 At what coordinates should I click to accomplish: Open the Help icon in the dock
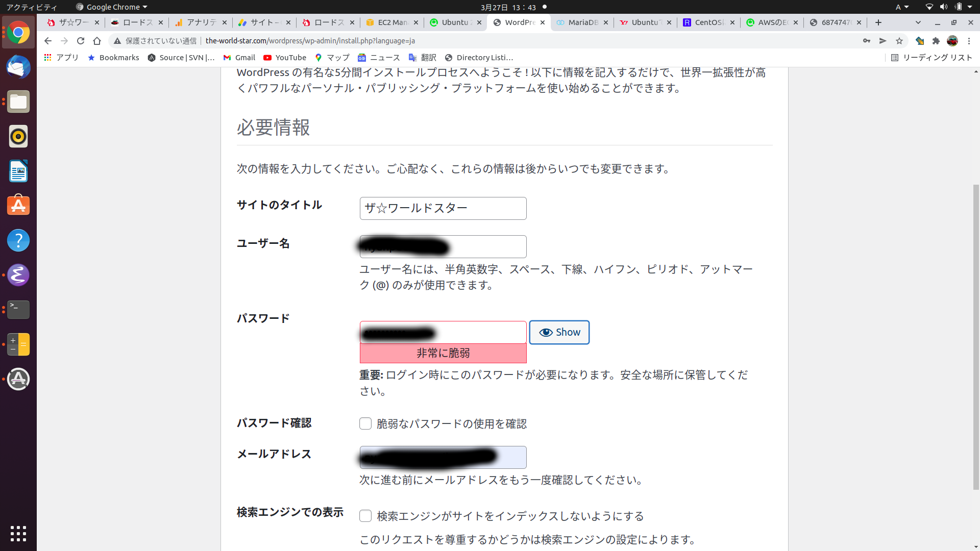point(18,240)
